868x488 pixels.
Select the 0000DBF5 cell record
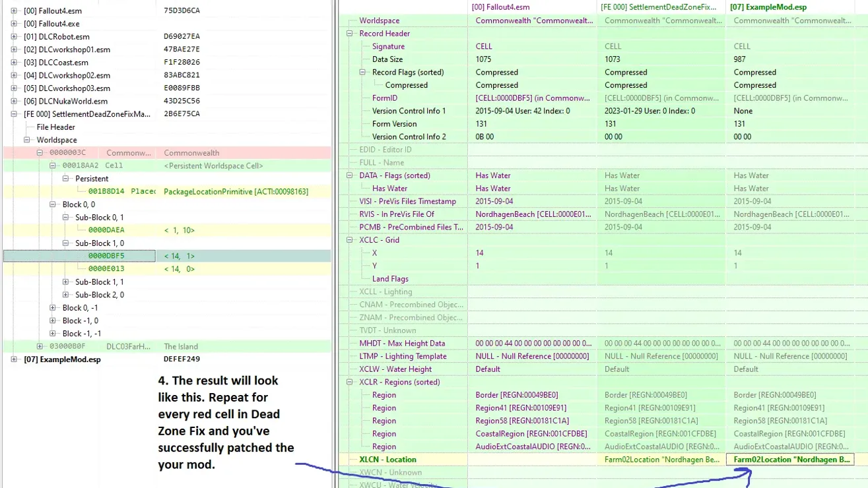click(106, 256)
